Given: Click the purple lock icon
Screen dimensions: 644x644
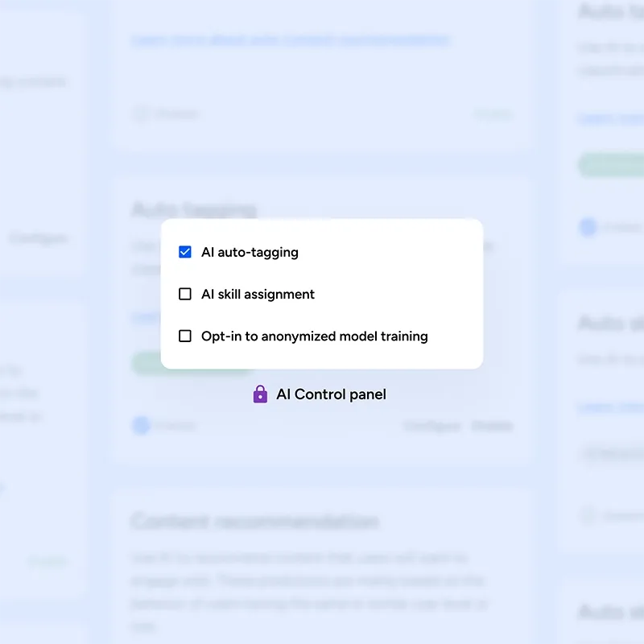Looking at the screenshot, I should [x=260, y=394].
